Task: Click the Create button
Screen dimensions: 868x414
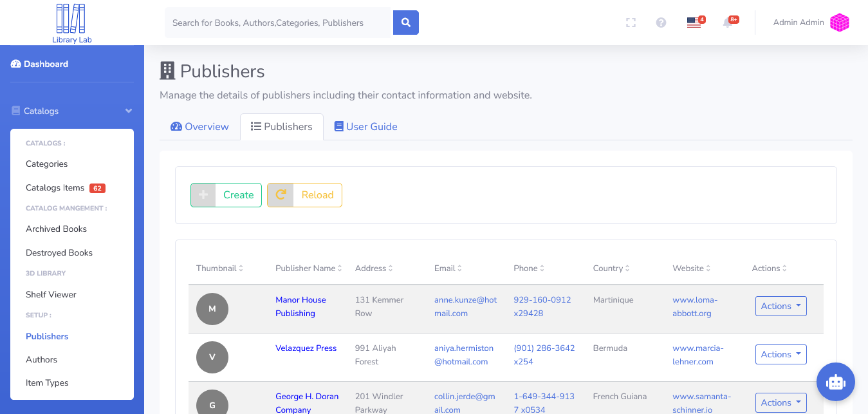Action: click(x=226, y=194)
